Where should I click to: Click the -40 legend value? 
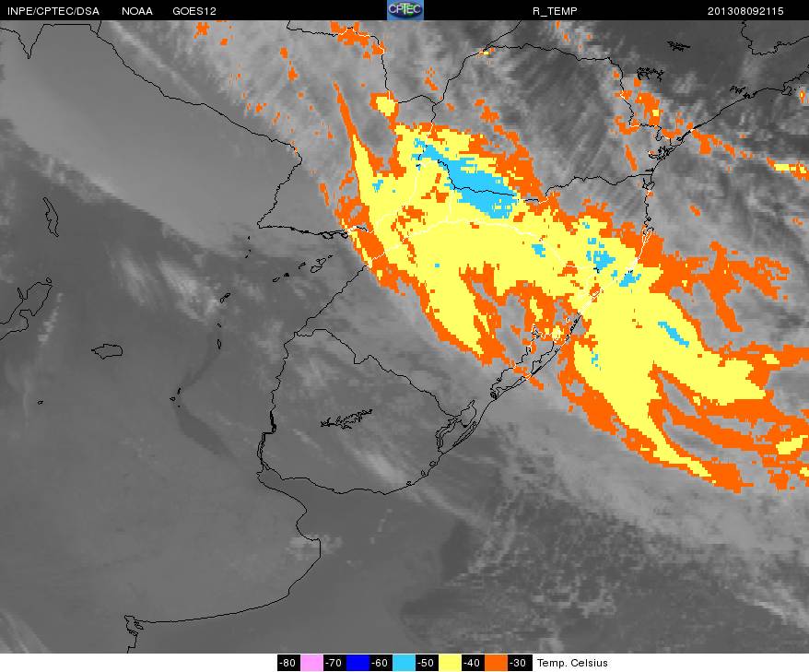click(x=472, y=663)
